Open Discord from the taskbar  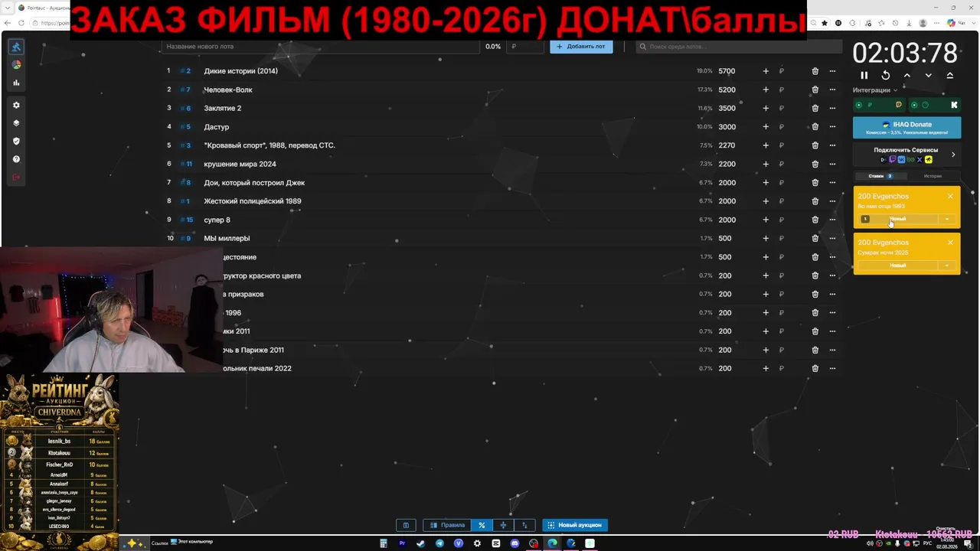[x=514, y=543]
